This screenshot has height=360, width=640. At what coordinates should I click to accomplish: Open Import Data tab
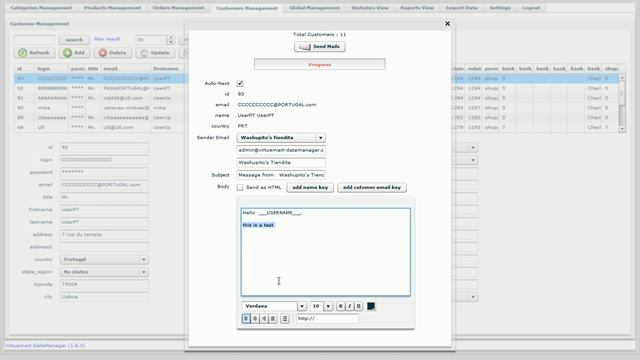[461, 8]
